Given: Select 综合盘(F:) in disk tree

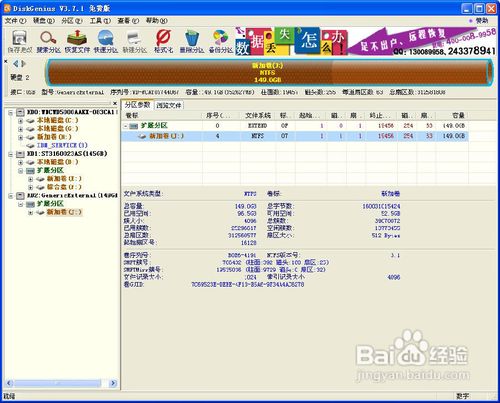Looking at the screenshot, I should [64, 187].
